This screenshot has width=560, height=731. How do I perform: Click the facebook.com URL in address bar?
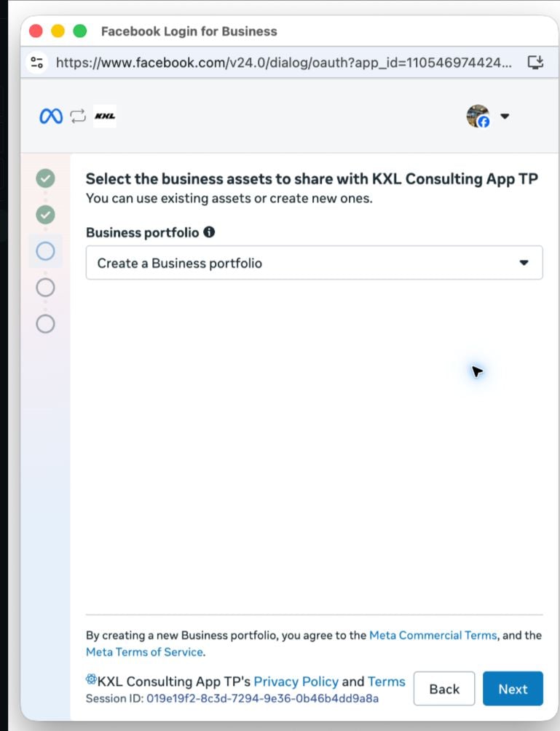click(283, 63)
